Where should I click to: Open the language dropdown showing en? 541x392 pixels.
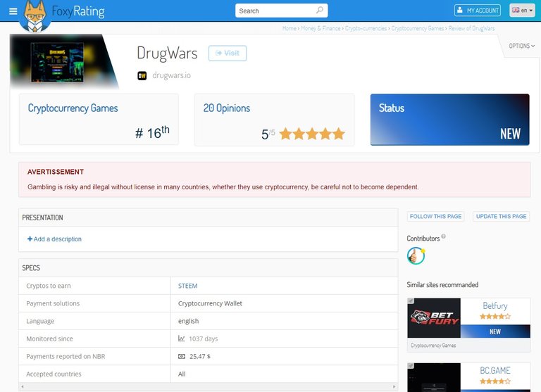[523, 11]
